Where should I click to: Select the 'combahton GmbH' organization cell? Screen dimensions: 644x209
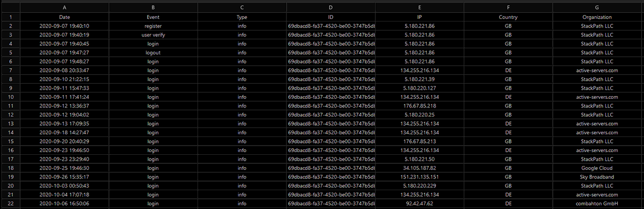click(597, 203)
